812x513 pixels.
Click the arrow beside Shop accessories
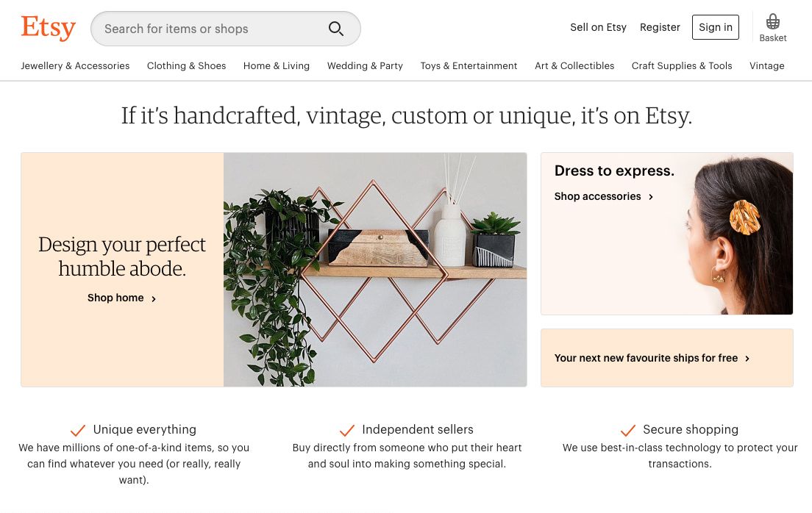coord(651,197)
